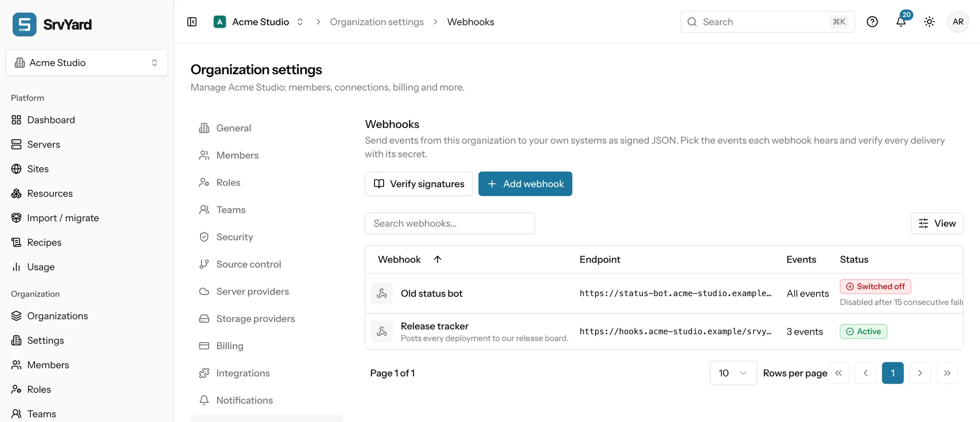Screen dimensions: 980x422
Task: Sort by Webhook column arrow
Action: (438, 259)
